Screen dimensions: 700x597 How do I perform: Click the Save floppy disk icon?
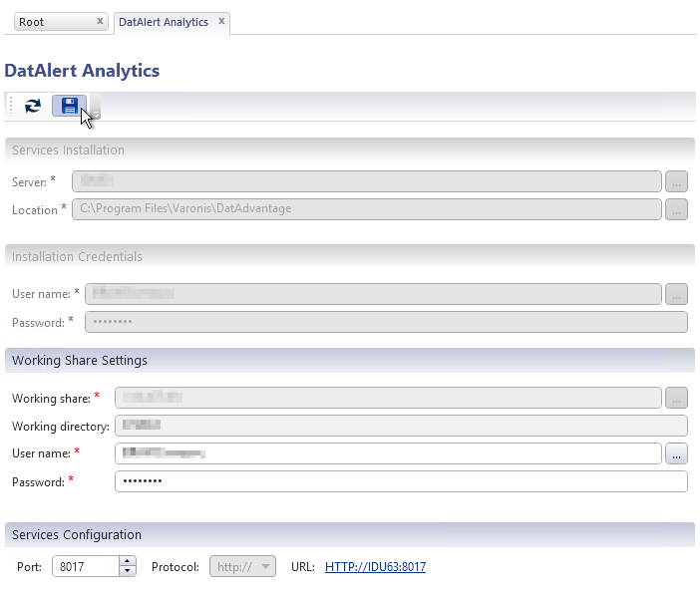[x=69, y=106]
